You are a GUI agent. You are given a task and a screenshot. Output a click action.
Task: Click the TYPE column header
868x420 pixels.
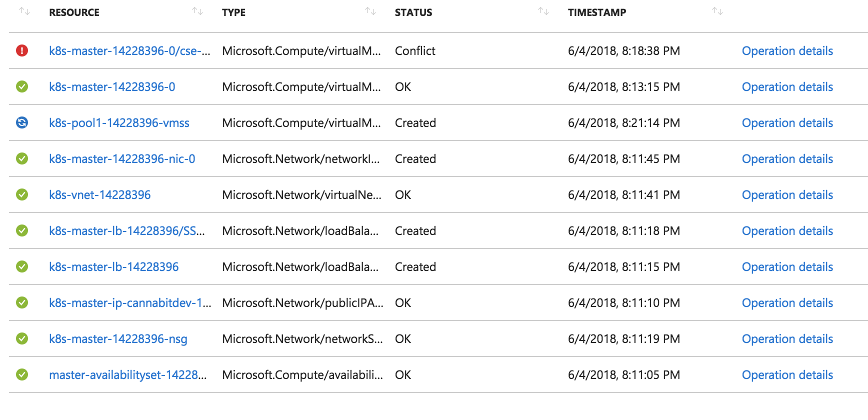(x=233, y=12)
